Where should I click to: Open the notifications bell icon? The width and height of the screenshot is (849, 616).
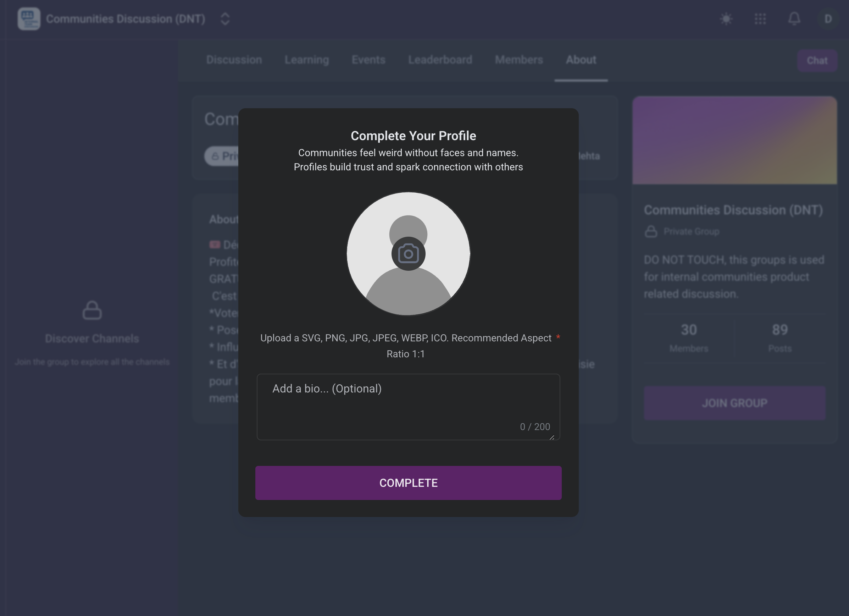tap(794, 19)
